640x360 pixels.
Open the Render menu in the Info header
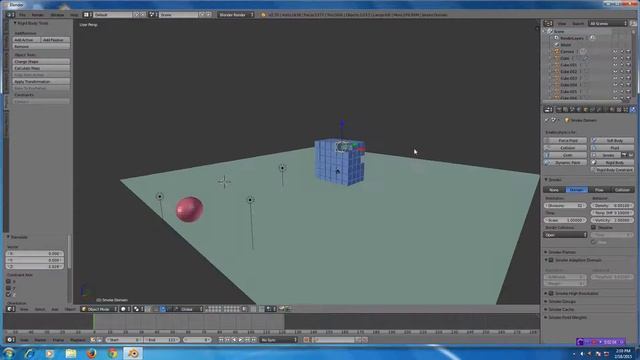point(38,15)
